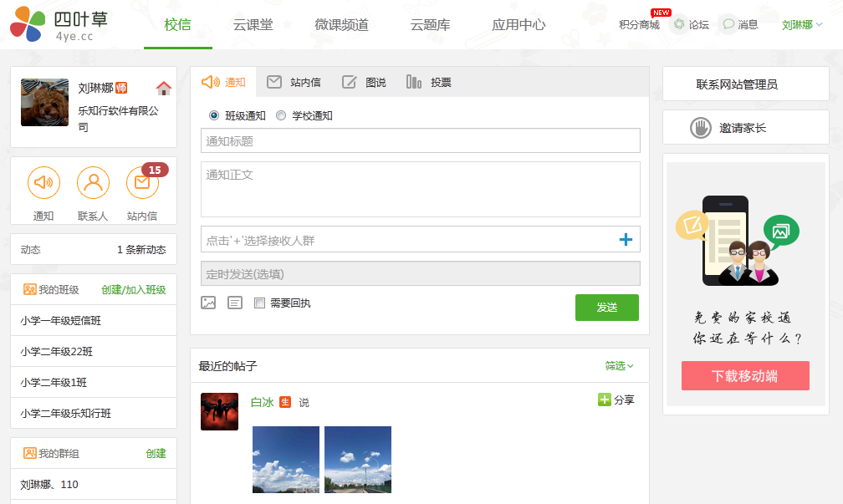Viewport: 843px width, 504px height.
Task: Click 1 条新动态 text
Action: click(x=141, y=250)
